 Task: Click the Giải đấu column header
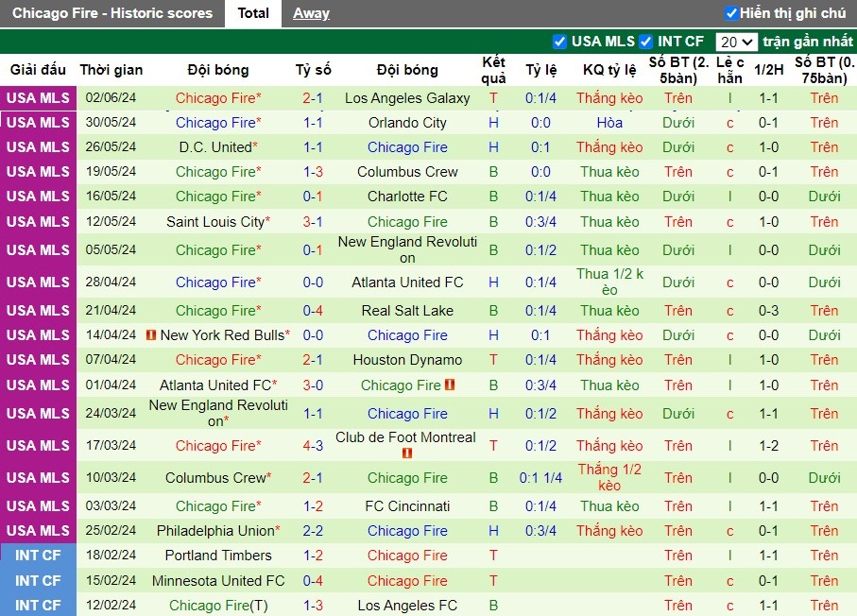click(38, 70)
